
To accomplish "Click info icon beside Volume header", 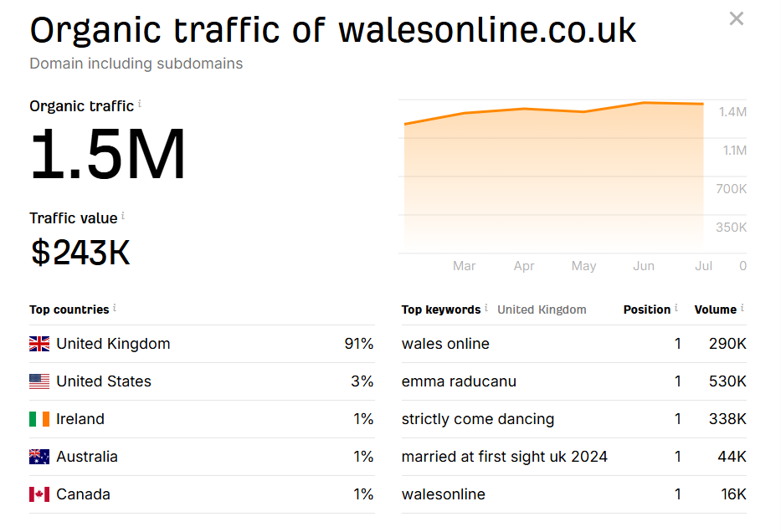I will coord(742,308).
